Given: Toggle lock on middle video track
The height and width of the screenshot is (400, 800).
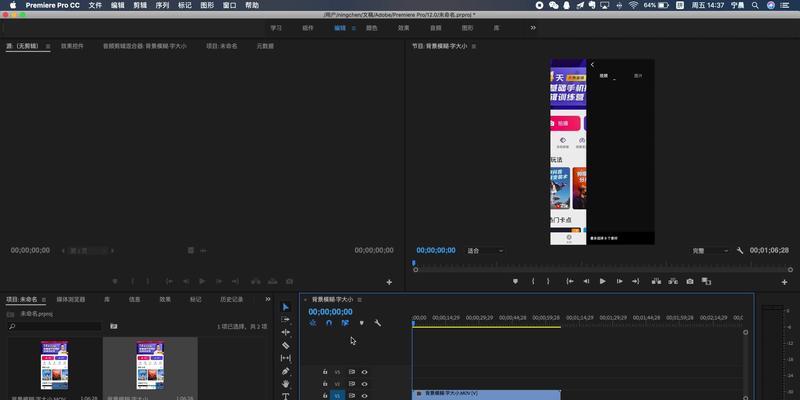Looking at the screenshot, I should [x=325, y=383].
